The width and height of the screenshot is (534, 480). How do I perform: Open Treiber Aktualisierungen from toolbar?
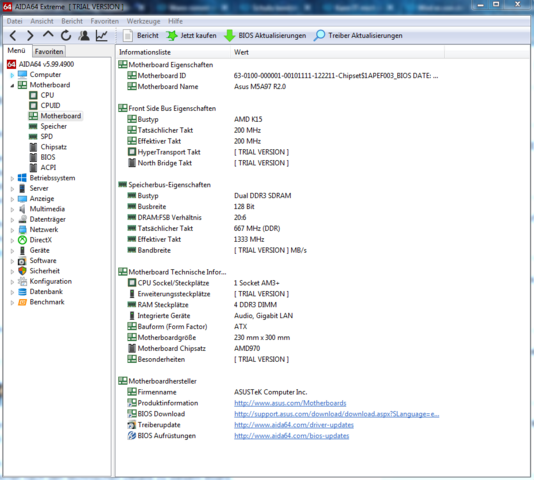358,35
